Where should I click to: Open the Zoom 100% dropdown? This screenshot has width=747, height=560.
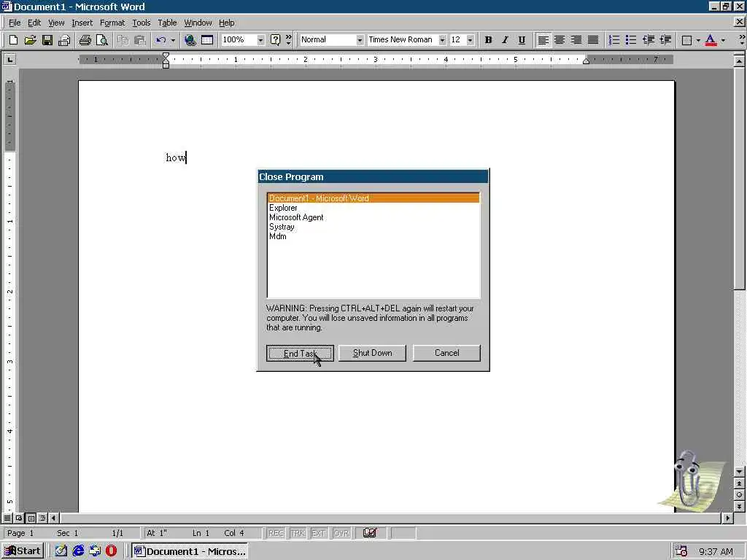point(260,40)
